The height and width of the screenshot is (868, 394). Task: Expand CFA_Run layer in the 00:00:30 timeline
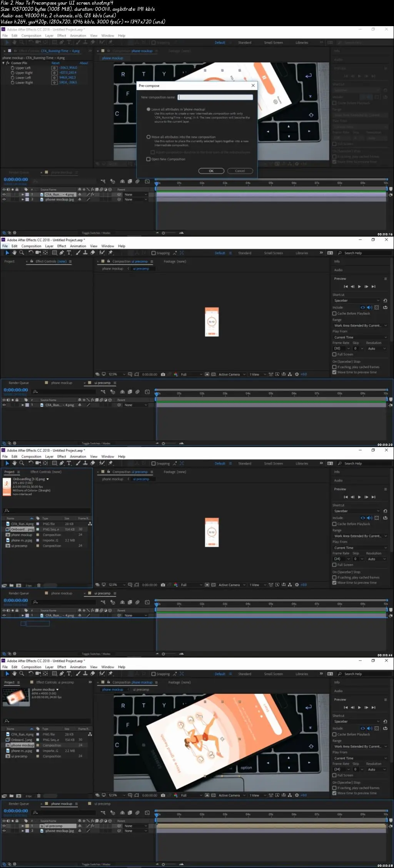click(23, 405)
